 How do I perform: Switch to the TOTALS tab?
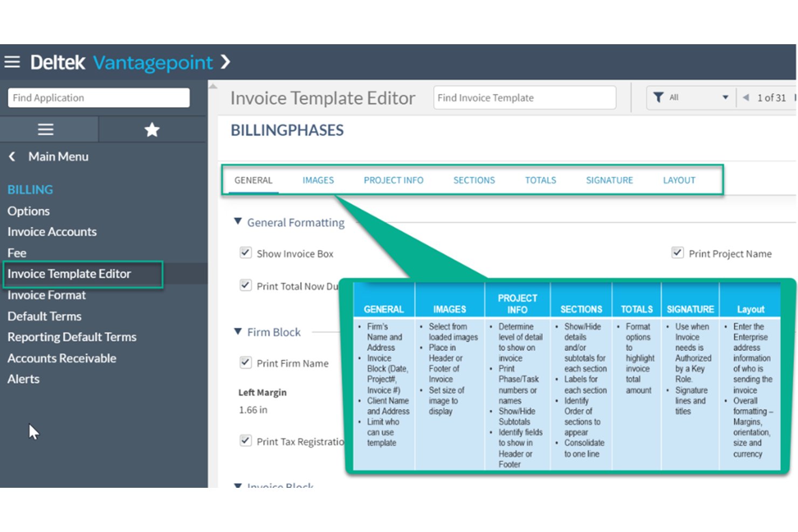[x=541, y=180]
